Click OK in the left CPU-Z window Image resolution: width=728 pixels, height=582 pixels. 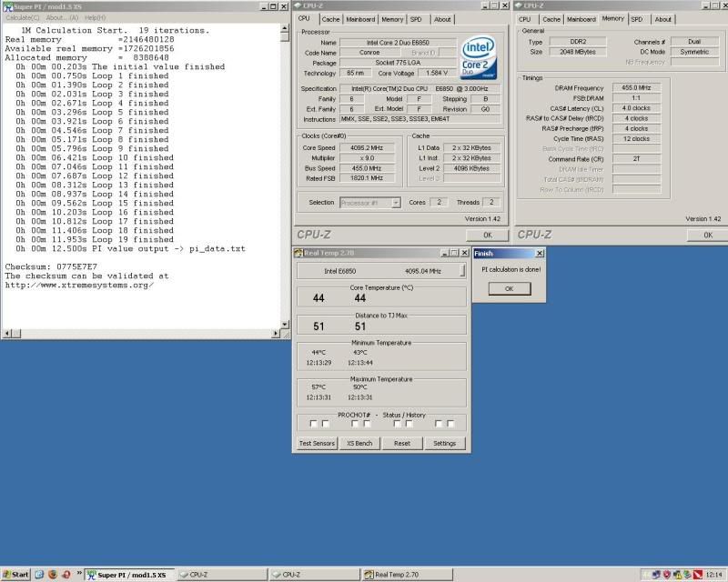pos(488,235)
